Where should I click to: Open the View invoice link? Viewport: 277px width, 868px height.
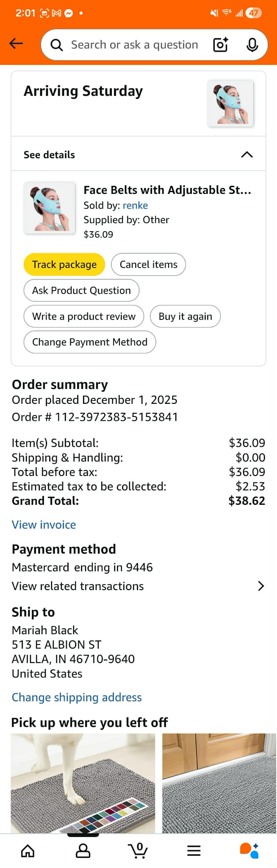pyautogui.click(x=44, y=525)
